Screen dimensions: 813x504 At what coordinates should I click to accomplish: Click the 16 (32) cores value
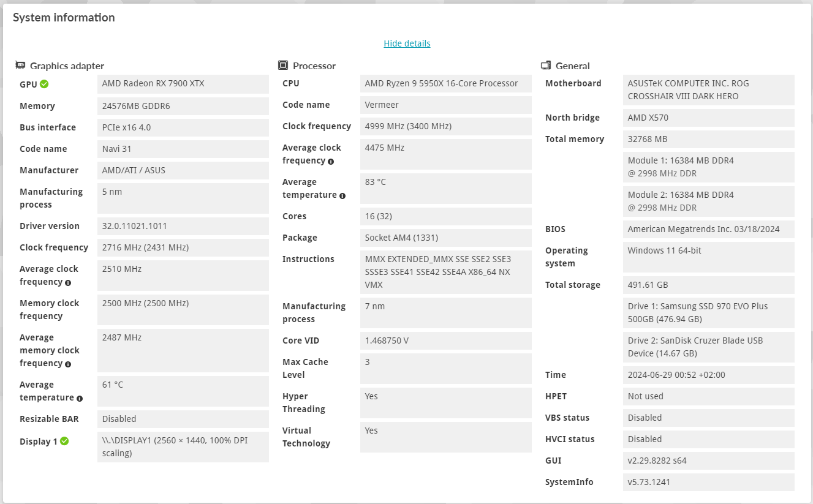tap(446, 216)
